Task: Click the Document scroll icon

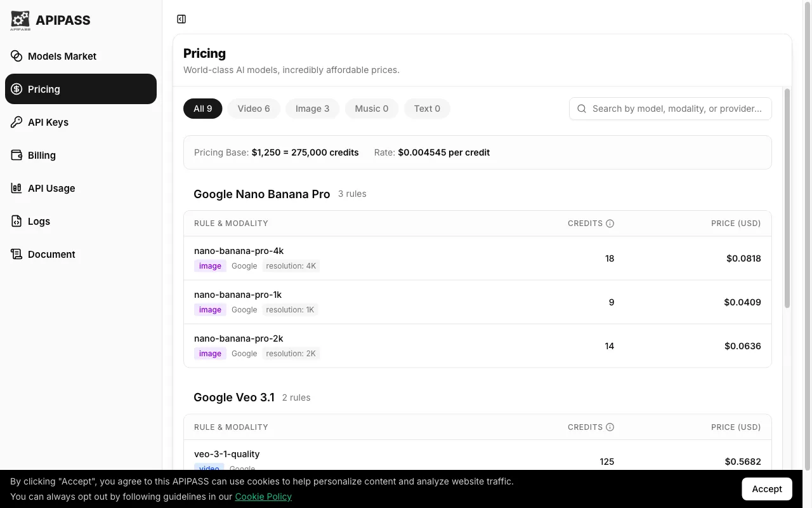Action: (x=16, y=254)
